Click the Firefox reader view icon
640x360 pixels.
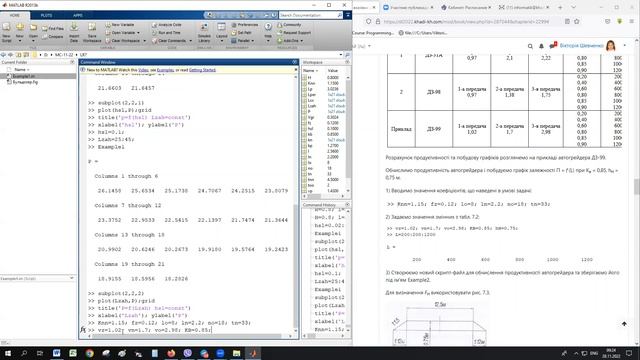567,21
